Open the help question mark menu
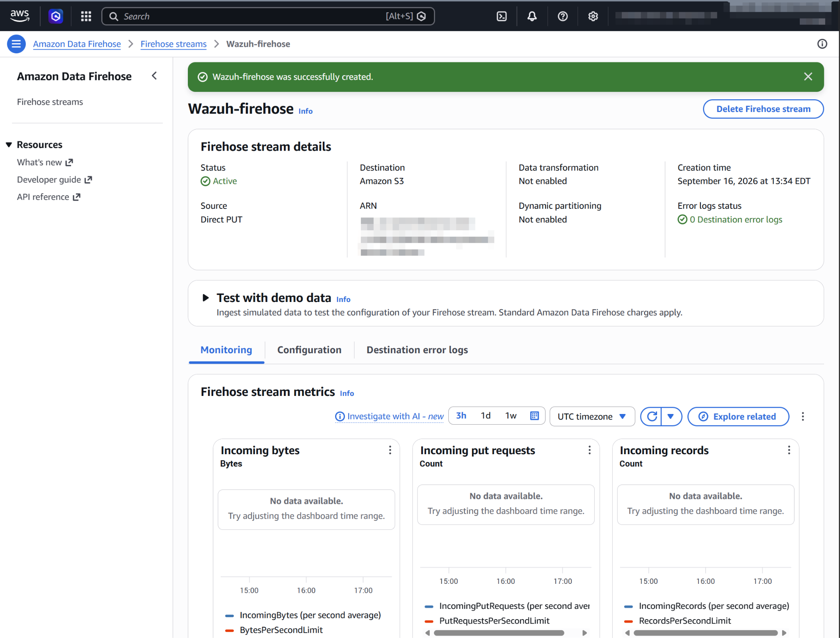This screenshot has width=840, height=638. [563, 16]
